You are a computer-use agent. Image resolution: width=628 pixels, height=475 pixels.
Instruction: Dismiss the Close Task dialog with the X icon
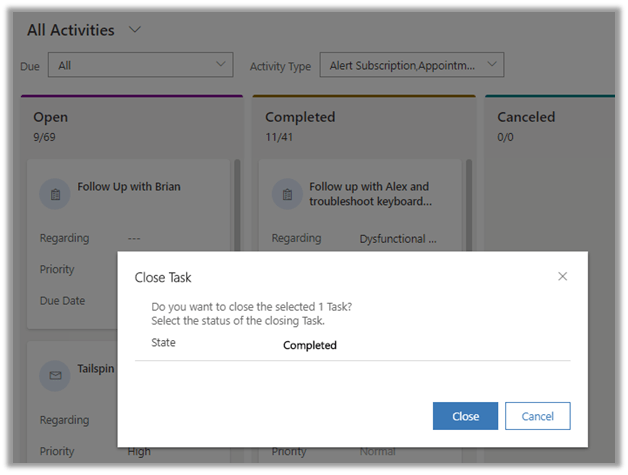click(x=562, y=276)
